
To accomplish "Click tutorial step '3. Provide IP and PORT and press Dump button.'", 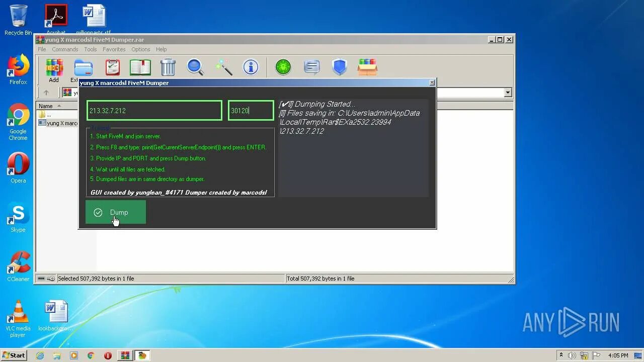I will (148, 158).
